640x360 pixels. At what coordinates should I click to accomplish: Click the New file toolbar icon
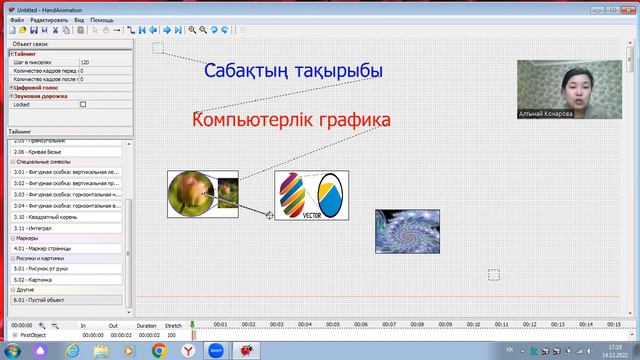[12, 30]
